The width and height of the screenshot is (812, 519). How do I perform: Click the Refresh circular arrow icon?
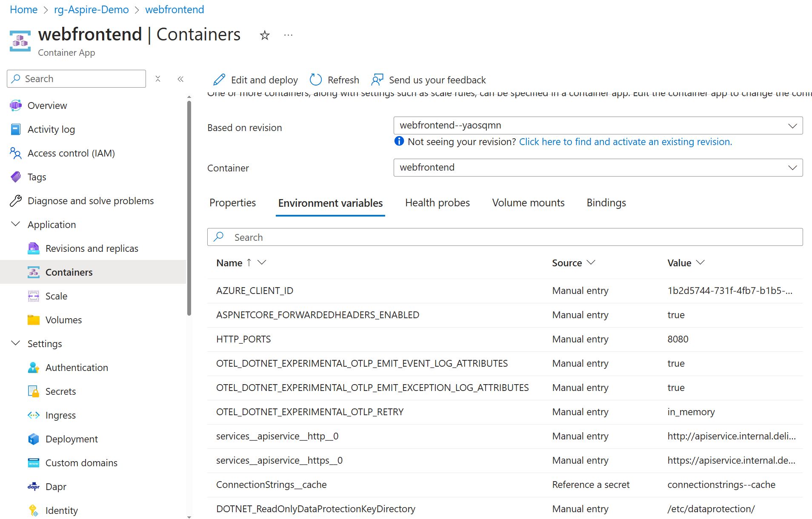pos(316,80)
